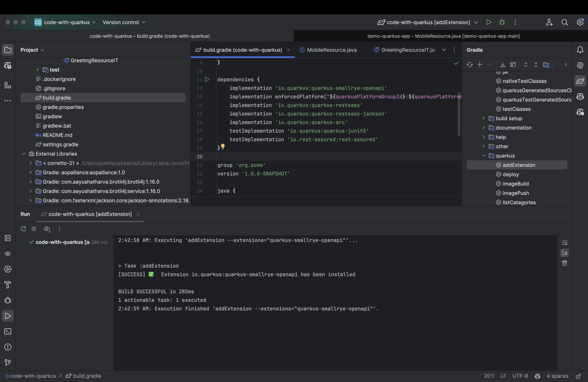Image resolution: width=588 pixels, height=382 pixels.
Task: Click the Rerun task icon in Run panel
Action: coord(23,229)
